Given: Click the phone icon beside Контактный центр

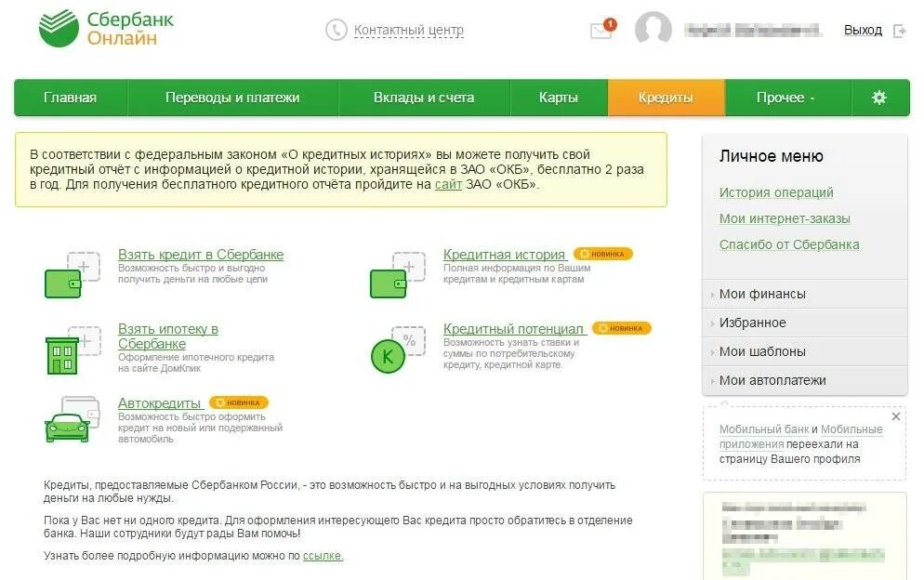Looking at the screenshot, I should click(336, 30).
